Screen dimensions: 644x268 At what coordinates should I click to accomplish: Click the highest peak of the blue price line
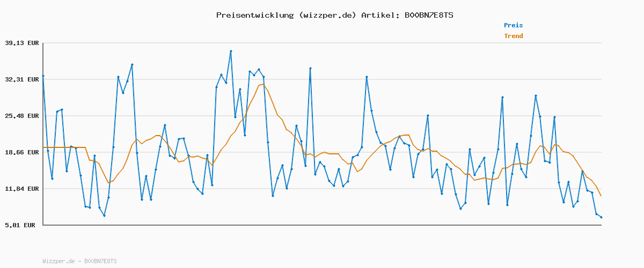pos(231,51)
